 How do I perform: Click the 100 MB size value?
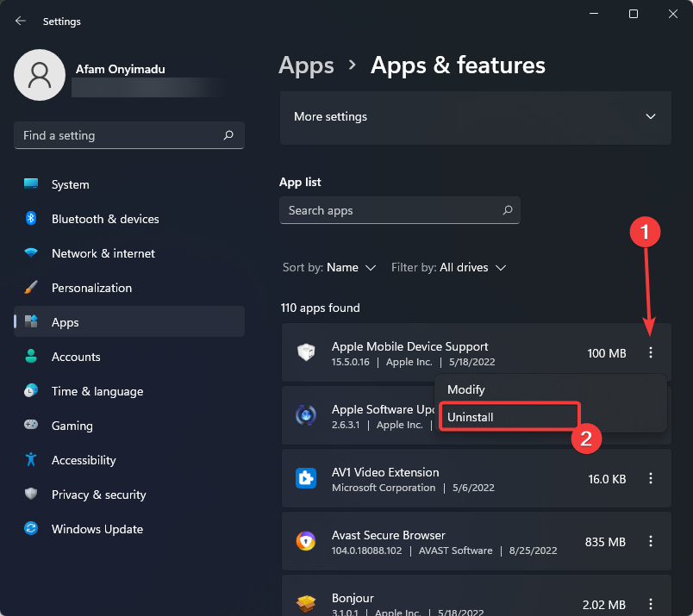tap(607, 353)
